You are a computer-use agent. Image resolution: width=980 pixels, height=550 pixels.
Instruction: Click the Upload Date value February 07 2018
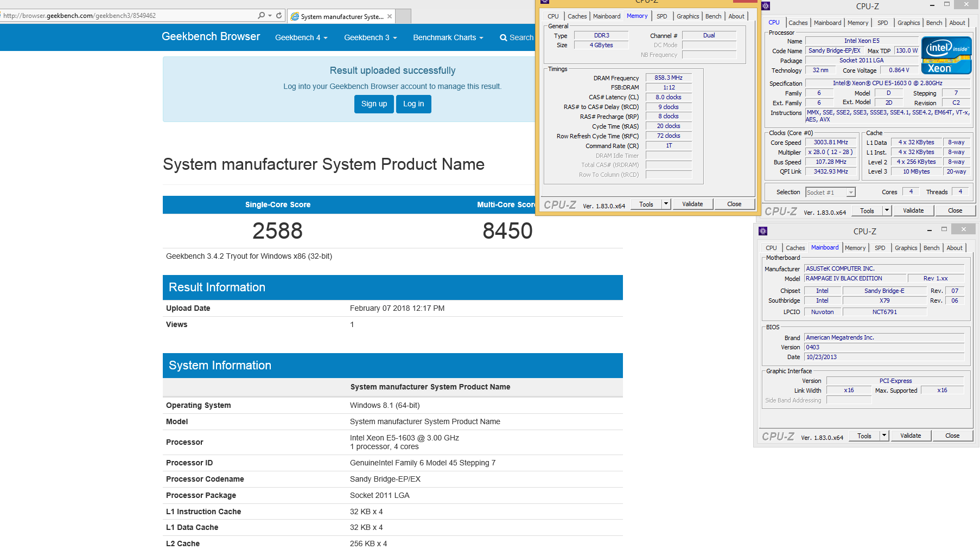tap(397, 308)
